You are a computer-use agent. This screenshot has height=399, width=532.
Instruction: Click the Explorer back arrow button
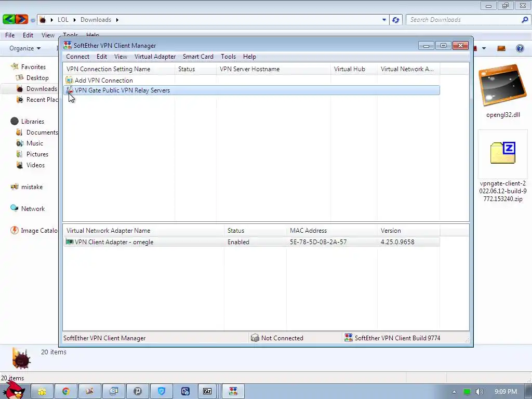[x=9, y=19]
